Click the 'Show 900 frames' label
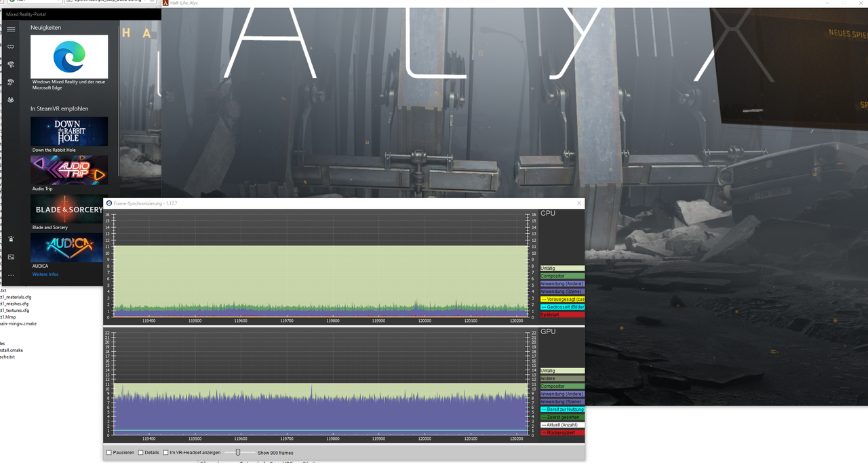Screen dimensions: 868x463 point(275,453)
